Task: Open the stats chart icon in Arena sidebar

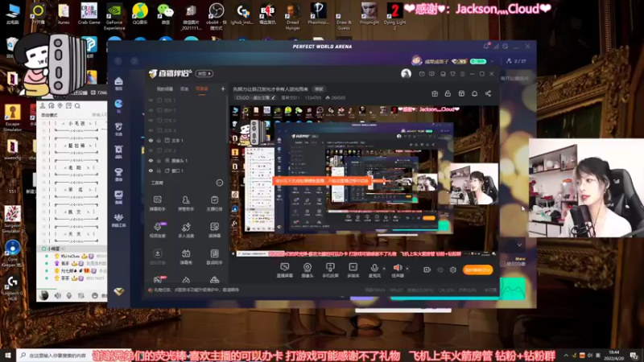Action: click(x=118, y=197)
